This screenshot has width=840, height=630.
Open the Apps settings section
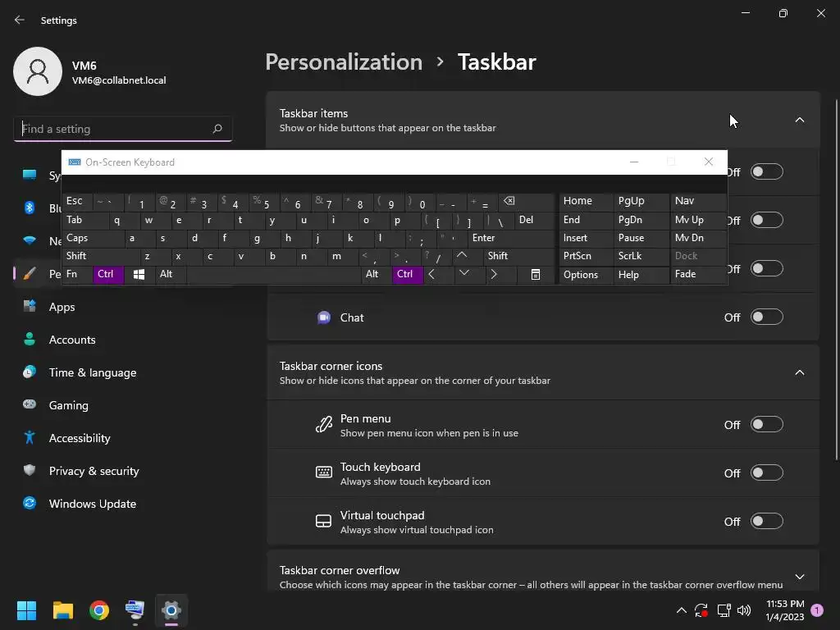(62, 307)
